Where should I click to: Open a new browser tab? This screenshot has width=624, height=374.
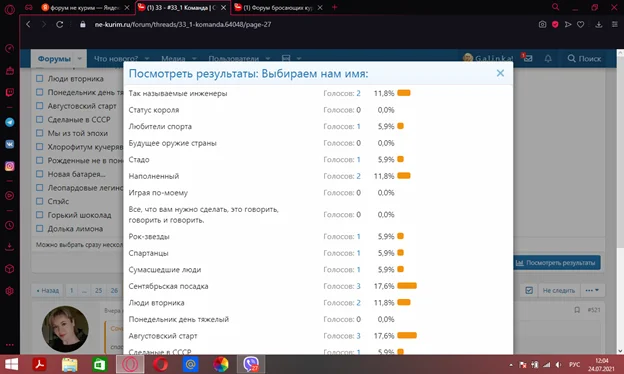point(334,7)
